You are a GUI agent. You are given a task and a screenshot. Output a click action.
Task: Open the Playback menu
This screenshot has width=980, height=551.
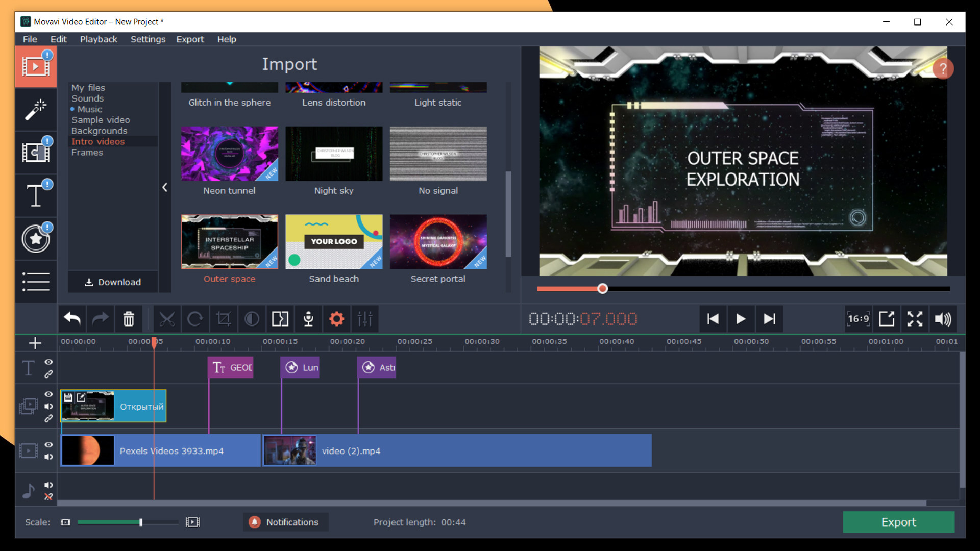(99, 39)
